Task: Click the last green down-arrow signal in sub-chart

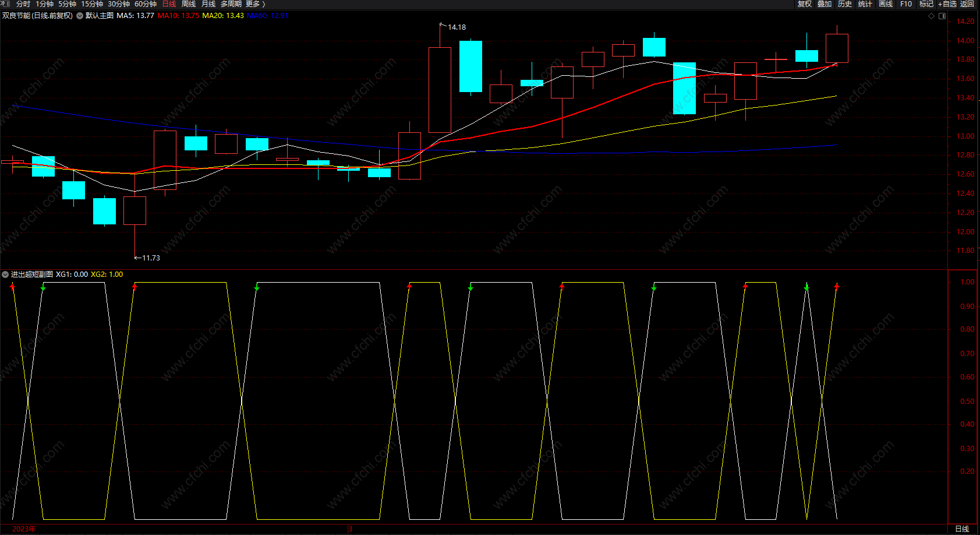Action: point(806,288)
